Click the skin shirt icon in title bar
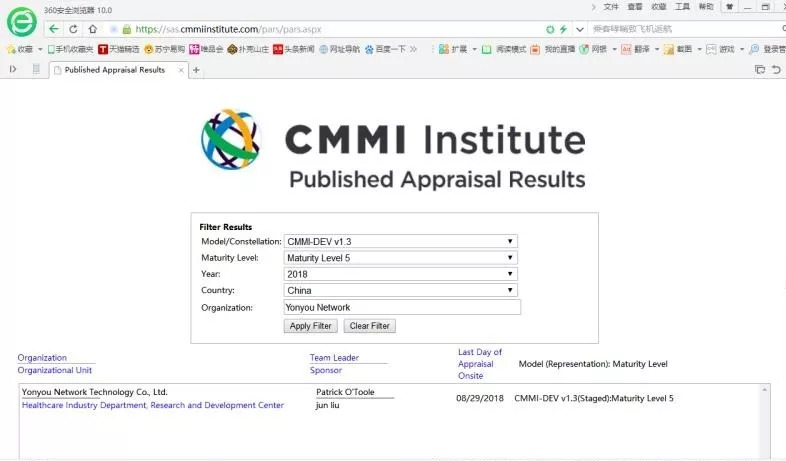 729,7
